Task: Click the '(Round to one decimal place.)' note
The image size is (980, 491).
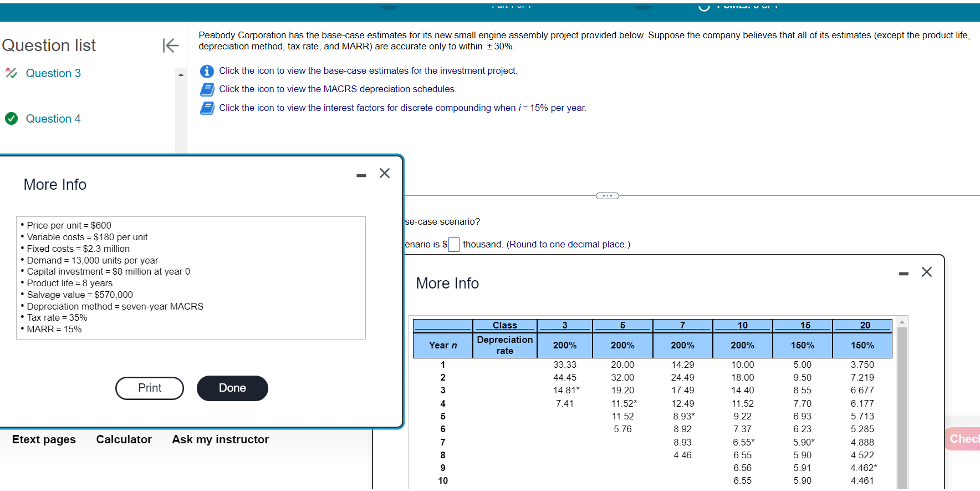Action: 569,245
